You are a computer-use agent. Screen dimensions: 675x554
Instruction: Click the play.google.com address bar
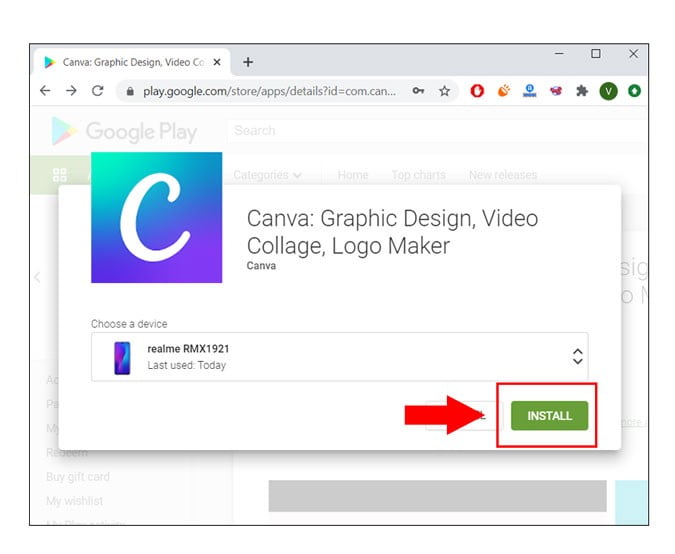[270, 91]
